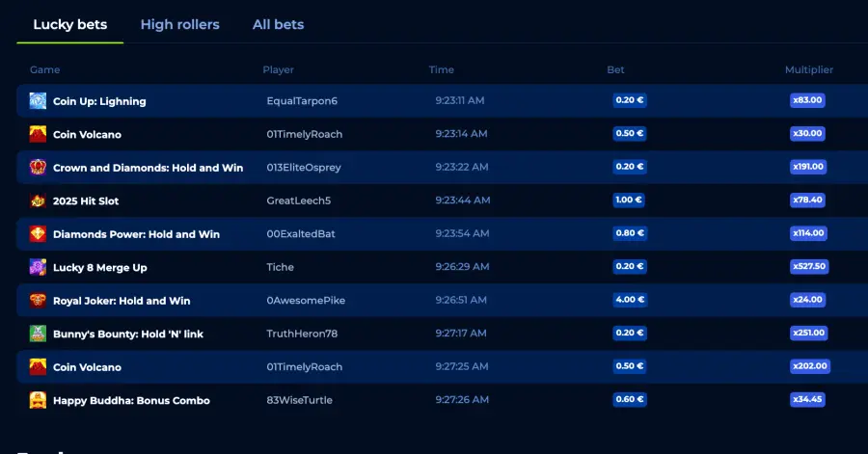868x454 pixels.
Task: Click the x202.00 multiplier badge
Action: pos(810,365)
